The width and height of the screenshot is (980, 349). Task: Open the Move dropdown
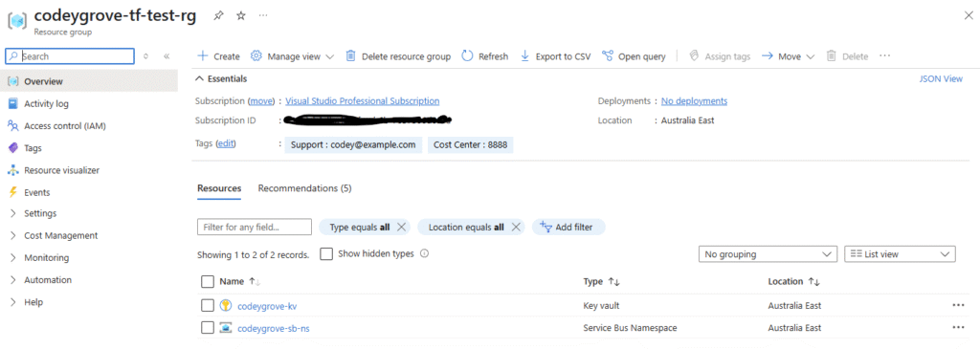point(789,56)
